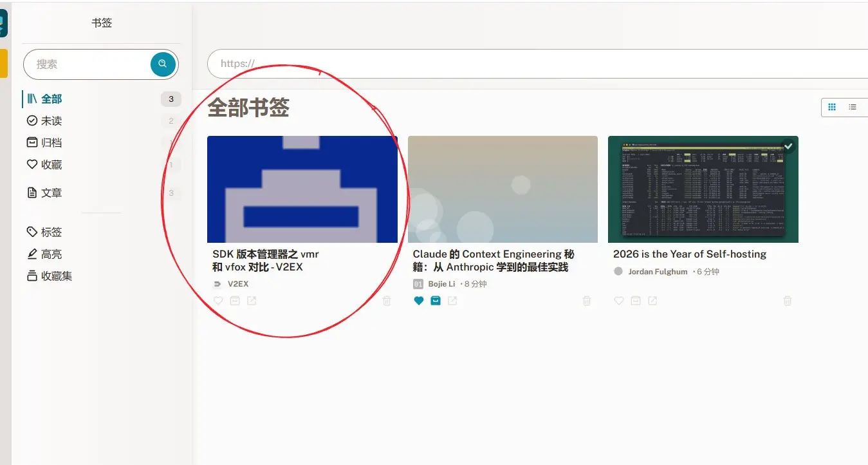
Task: Archive the V2EX SDK bookmark
Action: coord(235,301)
